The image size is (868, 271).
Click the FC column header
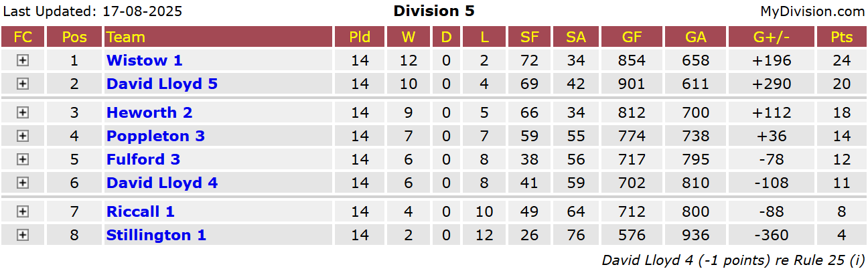point(23,37)
